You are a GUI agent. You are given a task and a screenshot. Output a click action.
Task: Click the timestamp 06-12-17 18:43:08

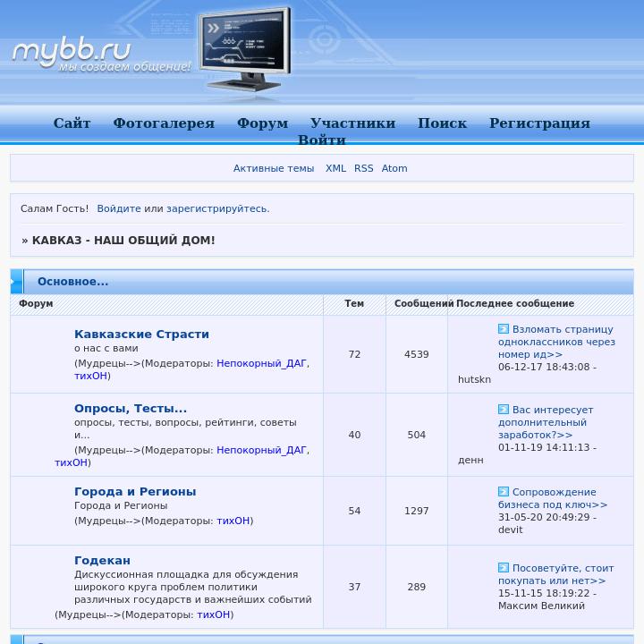tap(544, 367)
